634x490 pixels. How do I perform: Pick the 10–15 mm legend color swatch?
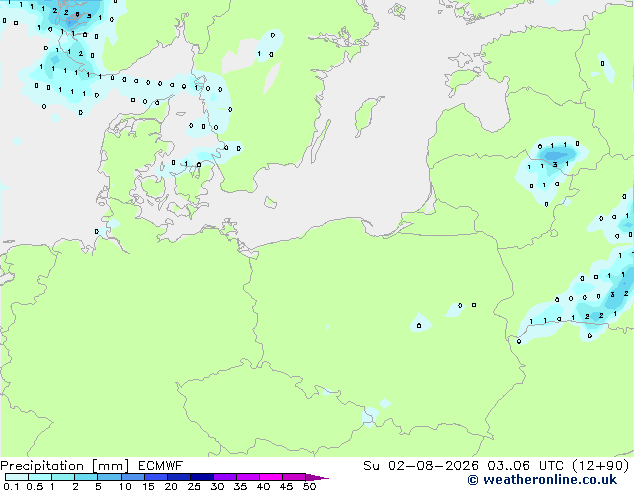click(x=132, y=477)
